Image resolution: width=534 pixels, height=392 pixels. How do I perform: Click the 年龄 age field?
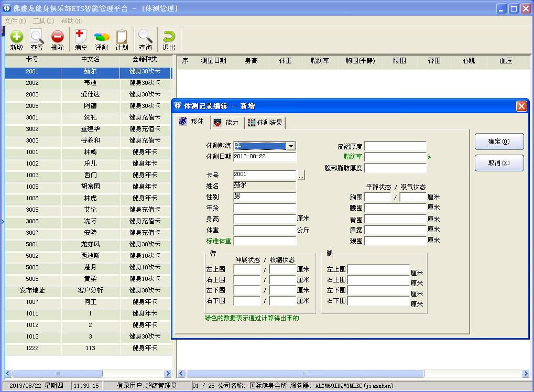point(265,208)
